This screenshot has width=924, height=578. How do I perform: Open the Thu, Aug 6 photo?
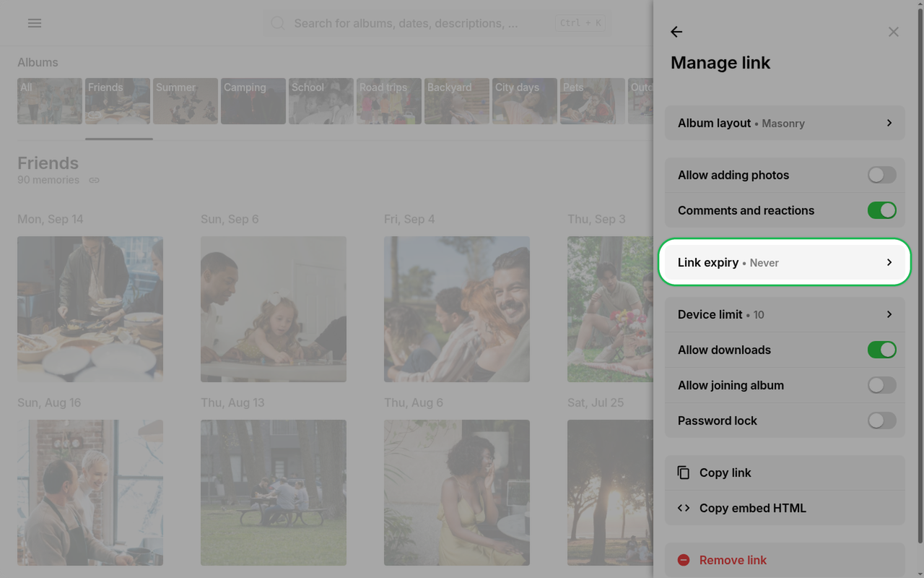tap(457, 493)
